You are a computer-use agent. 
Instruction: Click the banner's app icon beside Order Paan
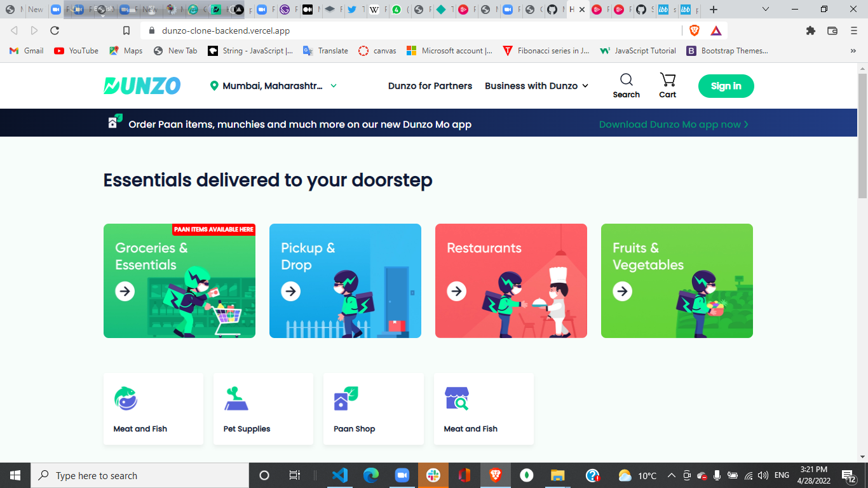click(x=115, y=121)
